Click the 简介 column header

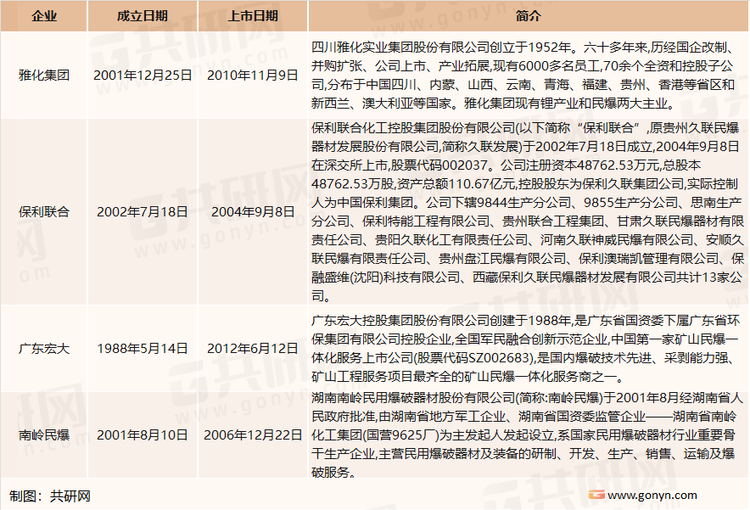528,16
